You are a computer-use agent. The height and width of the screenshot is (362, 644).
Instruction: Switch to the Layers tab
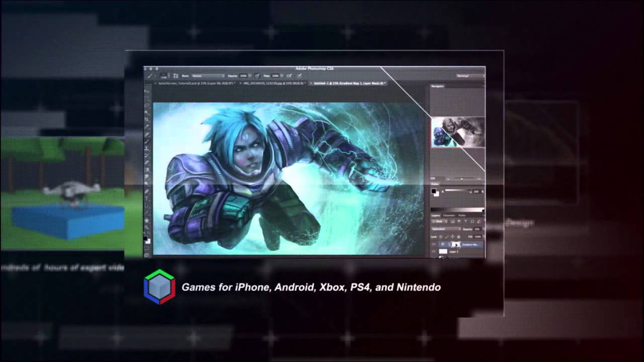[436, 216]
